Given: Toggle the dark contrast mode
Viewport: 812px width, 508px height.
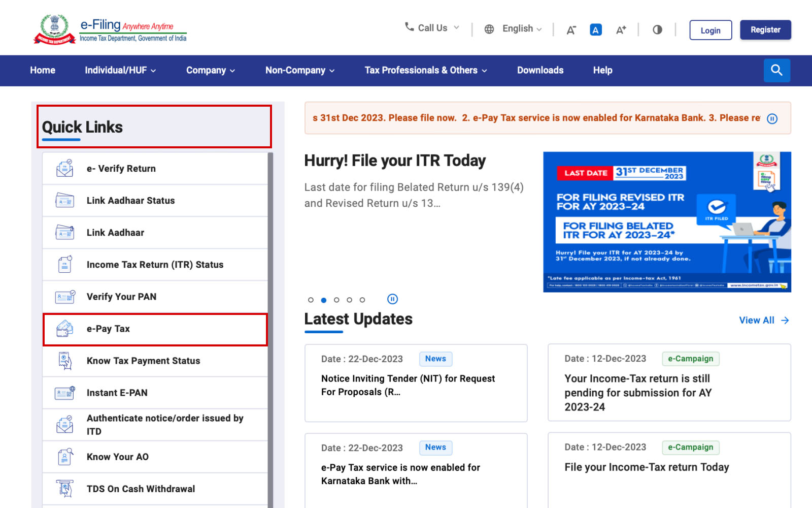Looking at the screenshot, I should (x=657, y=29).
